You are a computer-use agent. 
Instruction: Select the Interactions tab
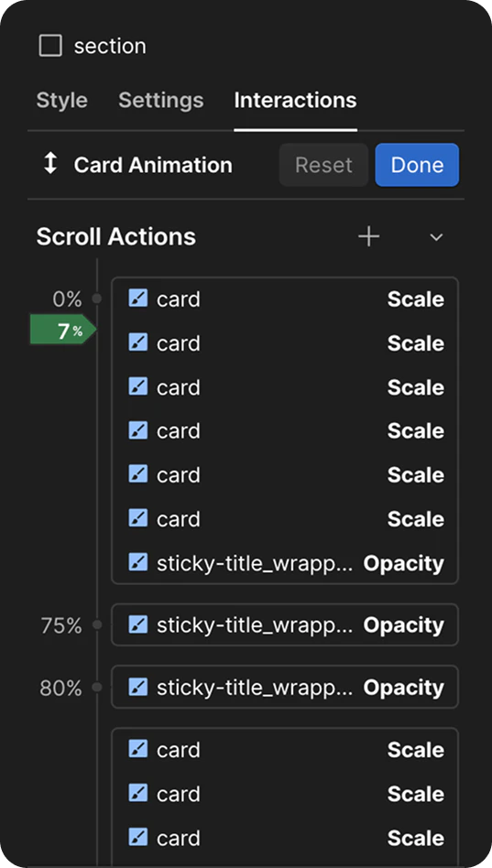tap(295, 100)
